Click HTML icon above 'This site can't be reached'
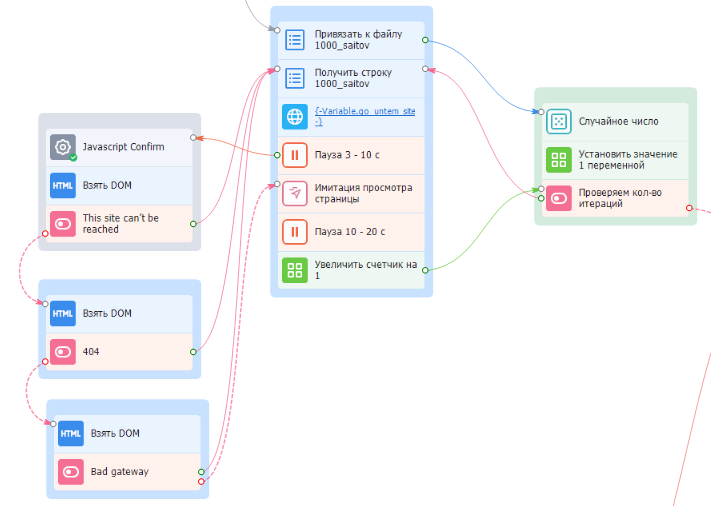 pos(63,185)
